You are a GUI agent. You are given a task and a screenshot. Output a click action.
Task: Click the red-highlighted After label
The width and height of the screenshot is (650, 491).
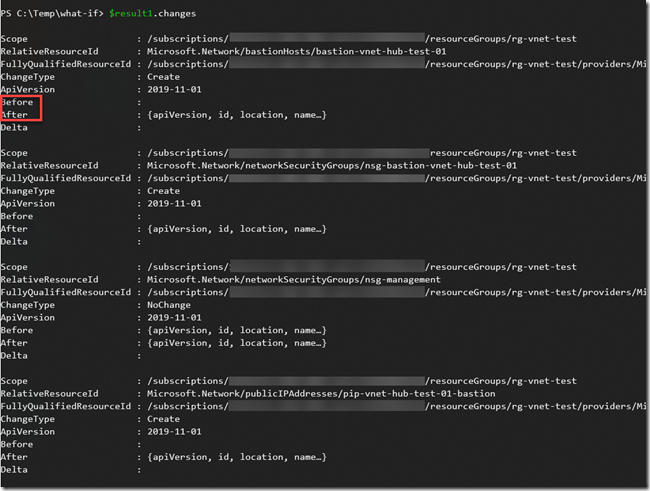coord(14,115)
